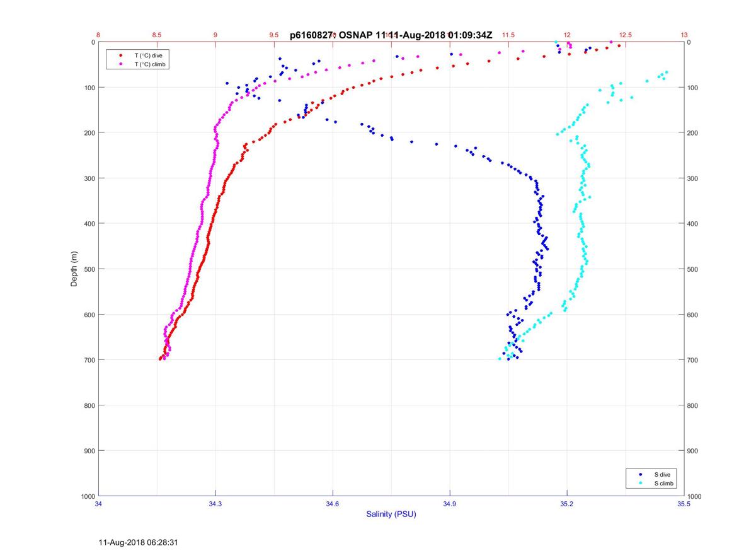Click the 200 depth tick on right axis
Image resolution: width=756 pixels, height=558 pixels.
click(693, 133)
